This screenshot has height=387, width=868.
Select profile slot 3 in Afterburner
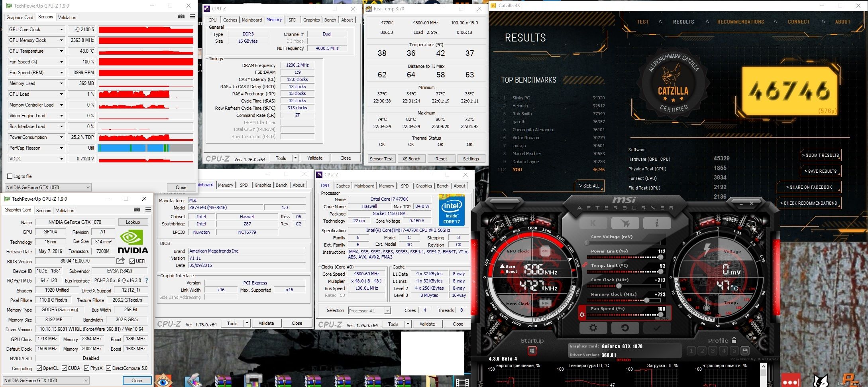[713, 351]
